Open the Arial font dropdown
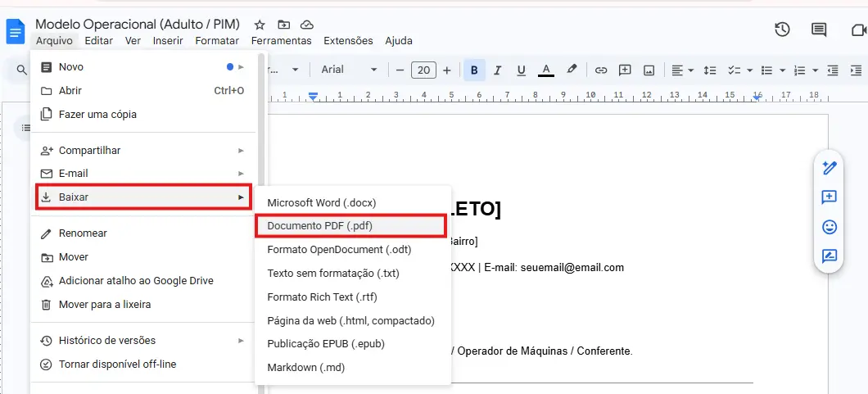The image size is (868, 394). 349,70
